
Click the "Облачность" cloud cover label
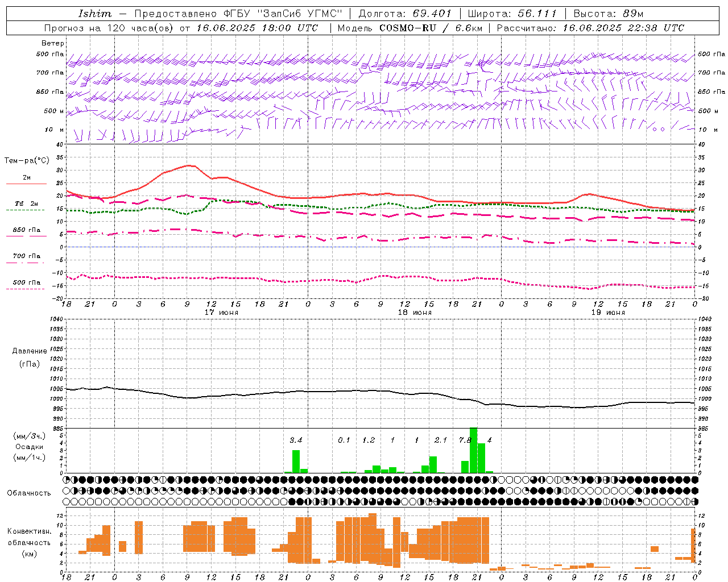coord(29,493)
